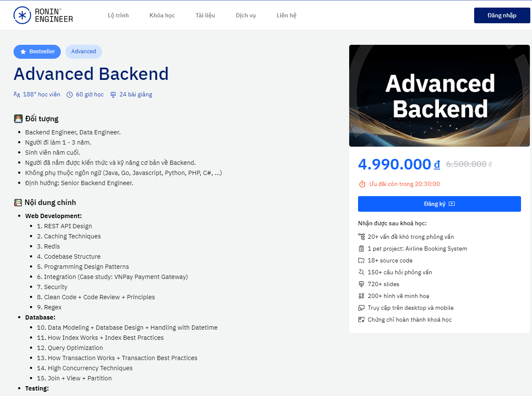Click '8. Clean Code + Code Review' item
The width and height of the screenshot is (532, 396).
coord(96,297)
